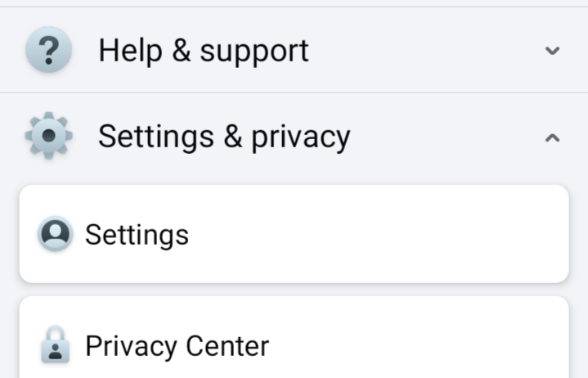Image resolution: width=588 pixels, height=378 pixels.
Task: Expand Help & support with down chevron
Action: click(x=552, y=50)
